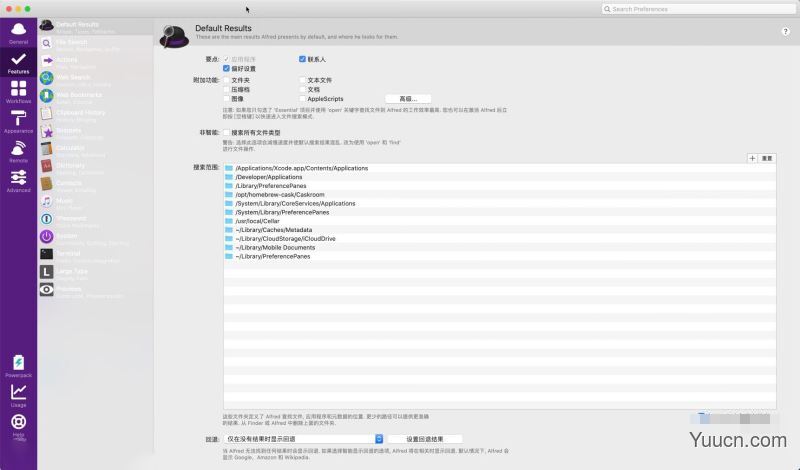The width and height of the screenshot is (800, 470).
Task: Select the Large Type feature
Action: pyautogui.click(x=95, y=274)
